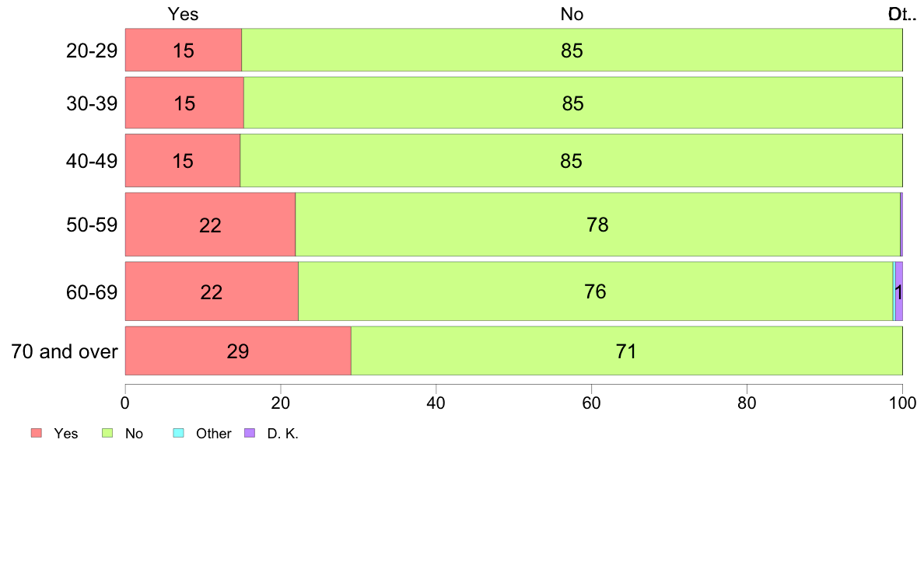Select the red Yes segment for 20-29
This screenshot has width=924, height=572.
tap(184, 50)
